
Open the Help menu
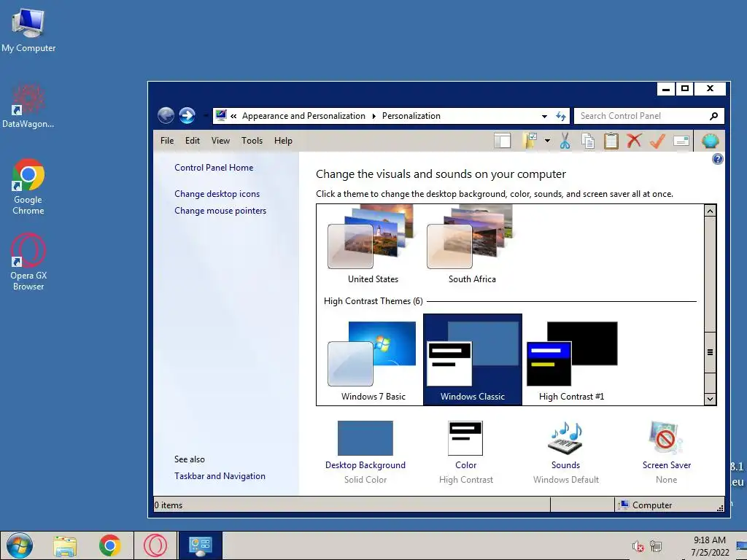(x=283, y=141)
